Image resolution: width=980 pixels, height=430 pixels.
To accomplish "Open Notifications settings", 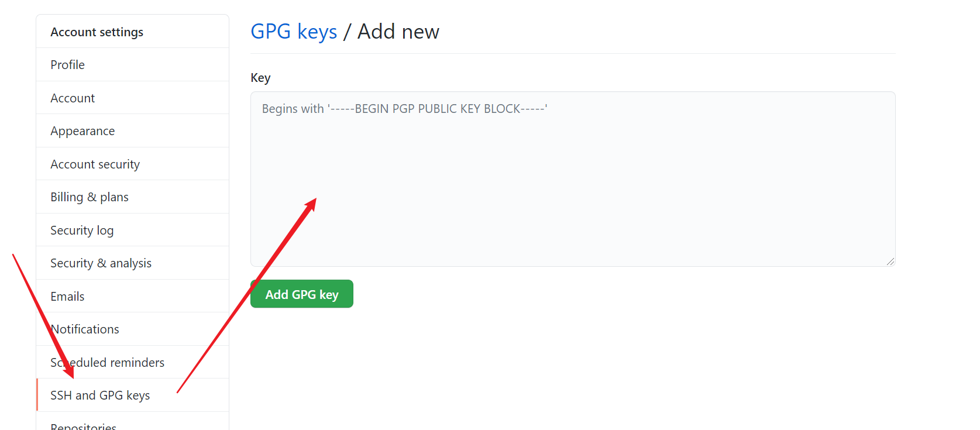I will coord(132,329).
